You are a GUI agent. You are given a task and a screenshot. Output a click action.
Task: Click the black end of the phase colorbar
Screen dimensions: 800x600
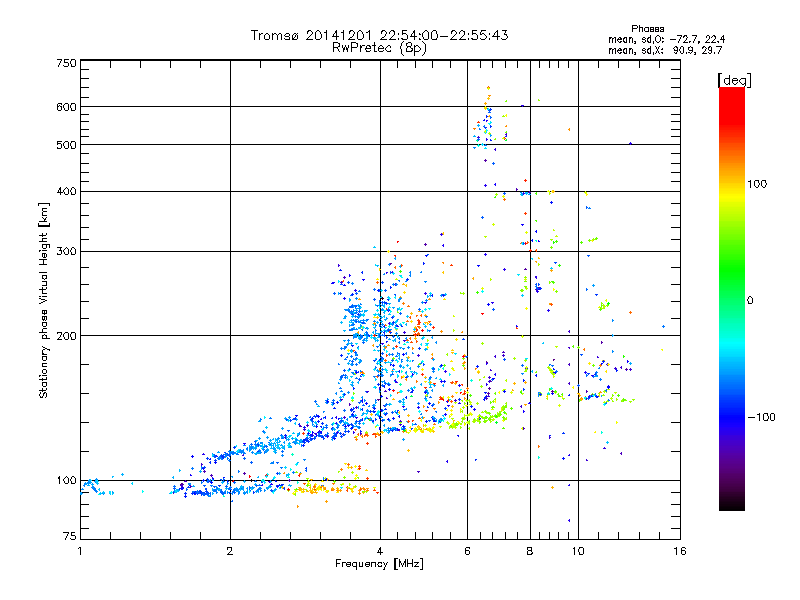[732, 504]
